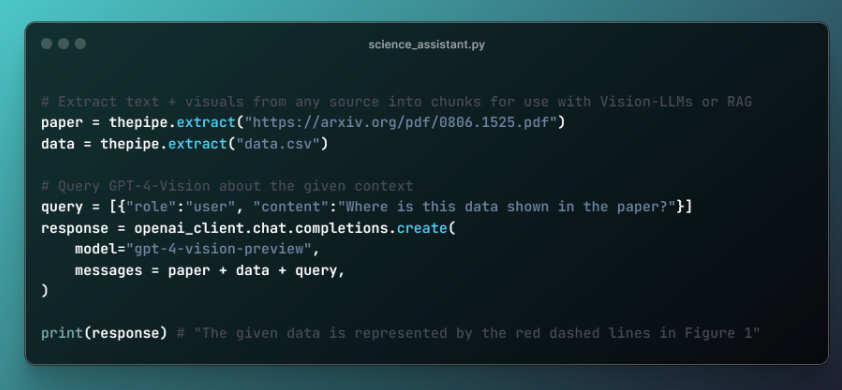Click the print(response) statement
Image resolution: width=842 pixels, height=390 pixels.
(x=104, y=333)
